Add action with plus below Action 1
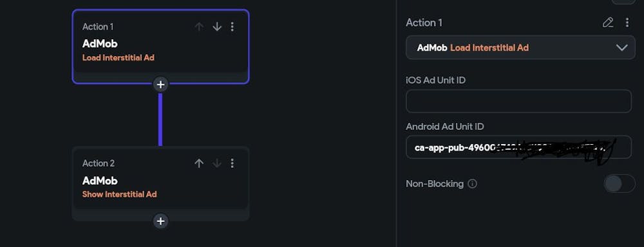Screen dimensions: 644x247 point(160,84)
